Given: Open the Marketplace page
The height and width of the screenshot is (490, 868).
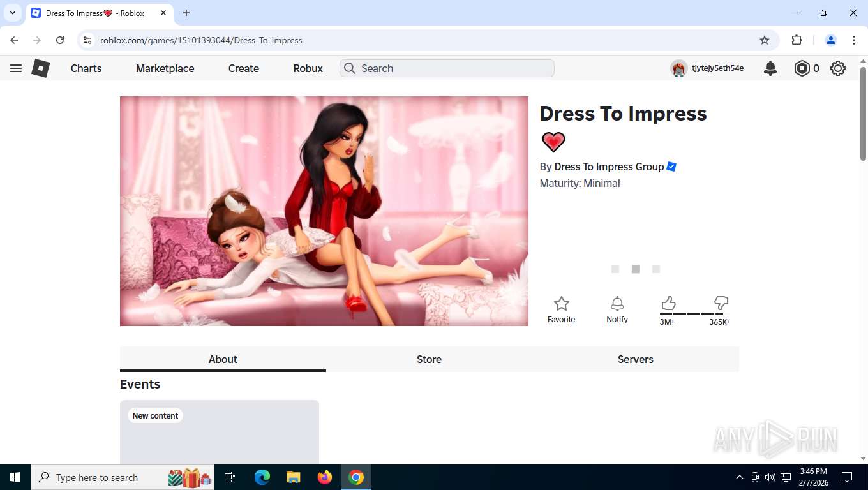Looking at the screenshot, I should click(165, 68).
